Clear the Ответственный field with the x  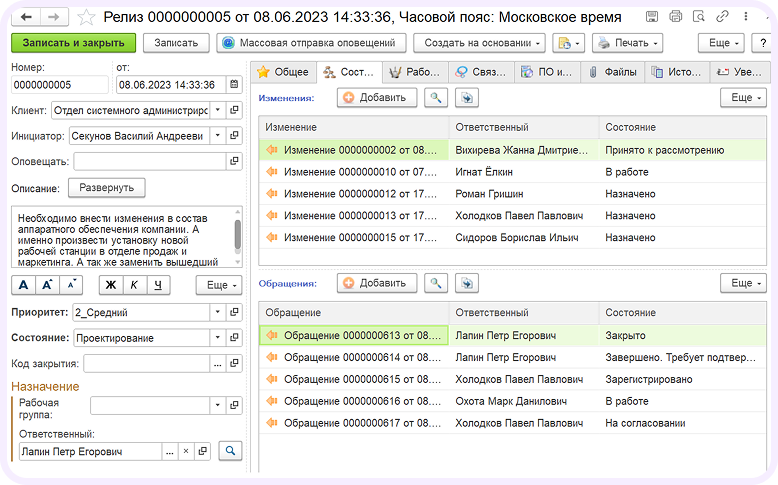(186, 451)
